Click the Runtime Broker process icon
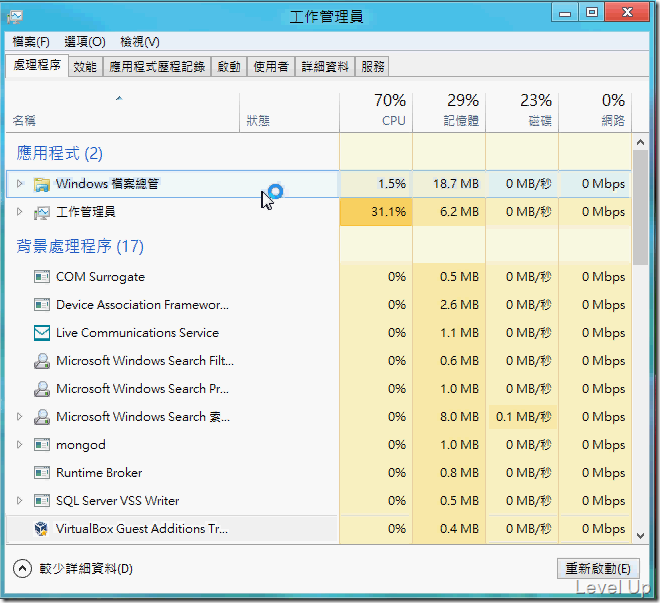Viewport: 660px width, 603px height. coord(42,473)
